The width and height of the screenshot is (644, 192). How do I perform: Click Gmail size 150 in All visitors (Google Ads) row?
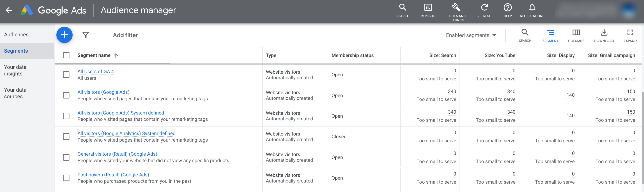click(631, 91)
